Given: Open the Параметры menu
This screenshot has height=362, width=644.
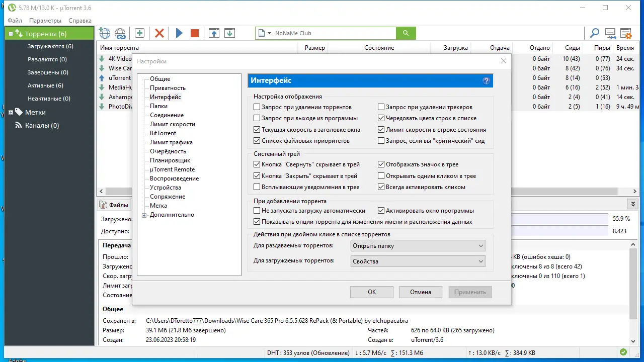Looking at the screenshot, I should point(45,21).
